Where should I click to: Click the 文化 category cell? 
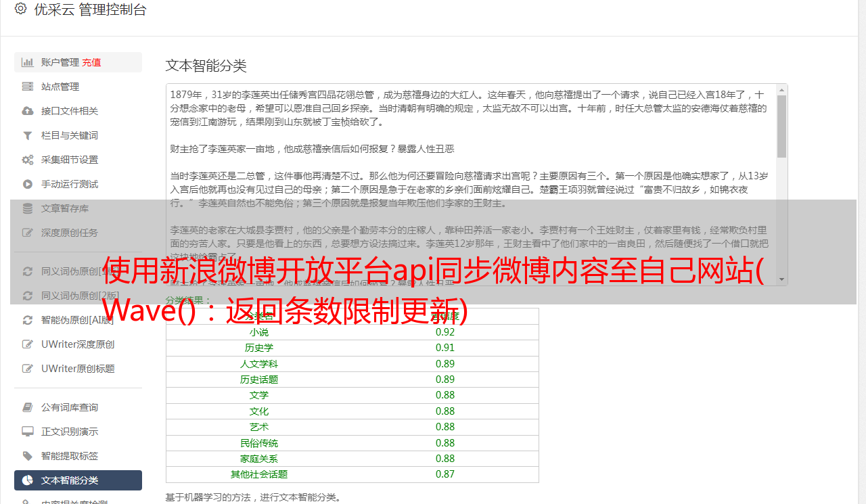259,411
